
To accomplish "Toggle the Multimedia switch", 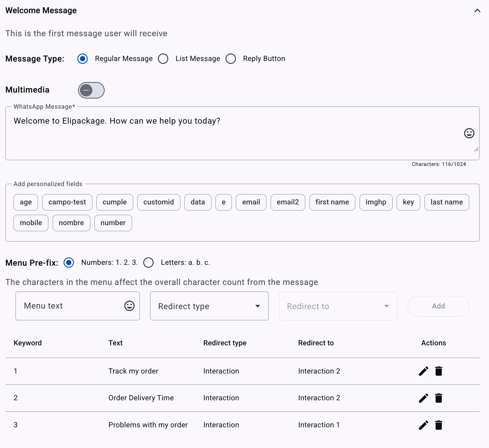I will click(x=91, y=90).
